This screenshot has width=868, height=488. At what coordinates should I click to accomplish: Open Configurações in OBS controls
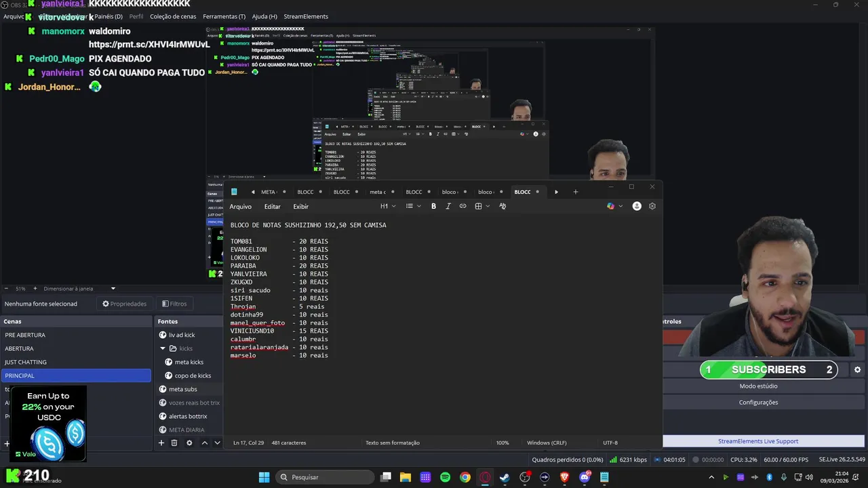pos(758,403)
